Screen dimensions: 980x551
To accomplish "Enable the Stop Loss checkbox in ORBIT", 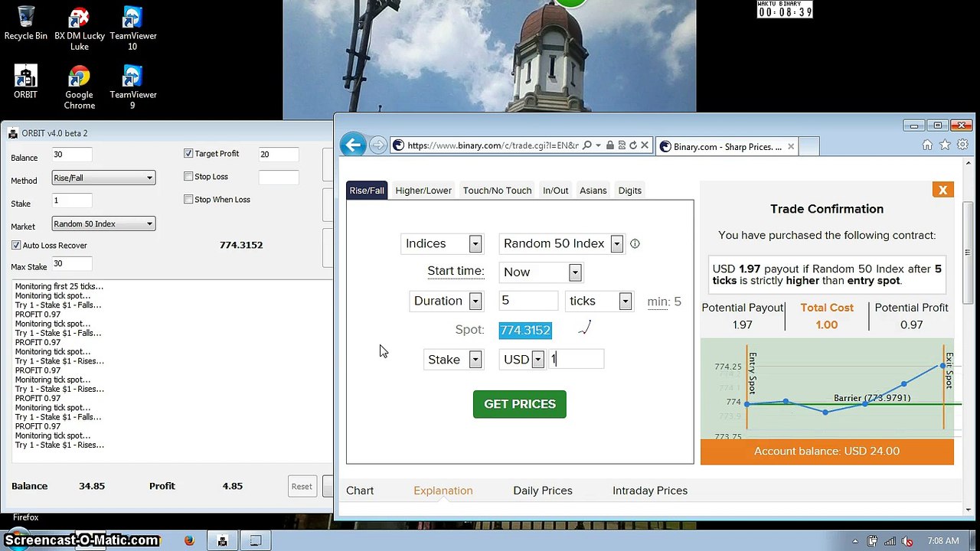I will click(x=188, y=177).
